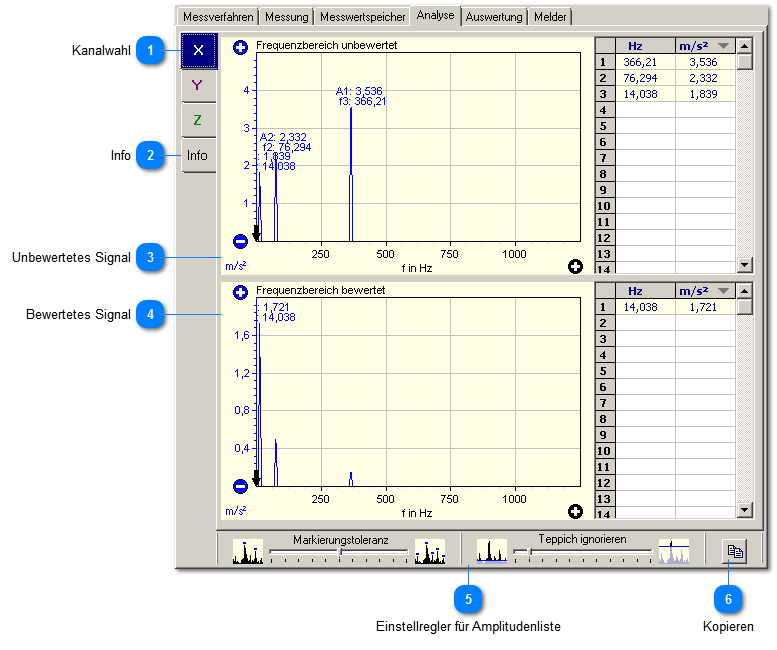This screenshot has height=650, width=777.
Task: Adjust the Markierungstoleranz slider
Action: 340,551
